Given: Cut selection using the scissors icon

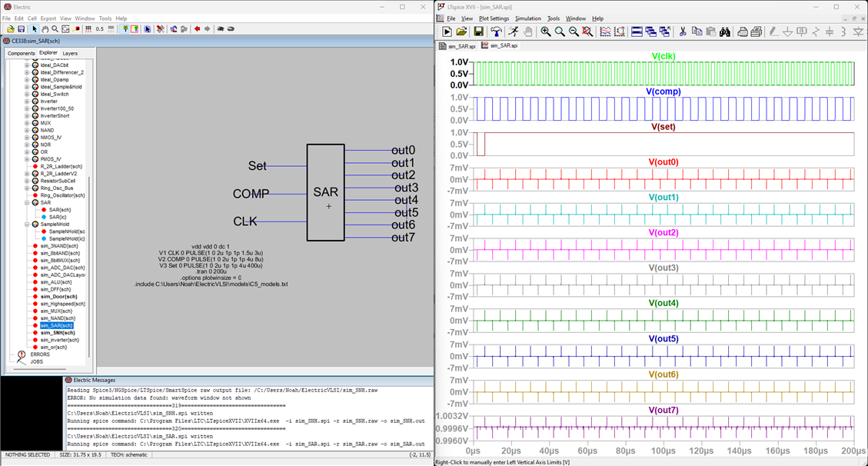Looking at the screenshot, I should coord(683,32).
